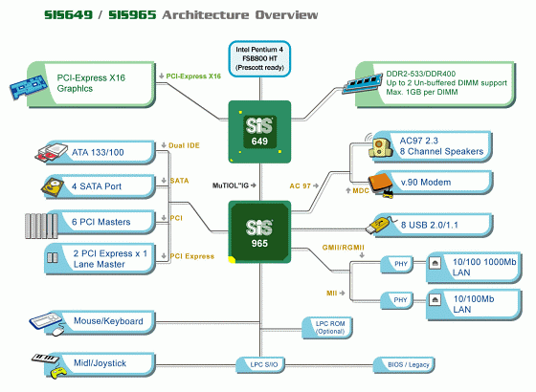
Task: Click the v.90 Modem box
Action: pos(433,183)
